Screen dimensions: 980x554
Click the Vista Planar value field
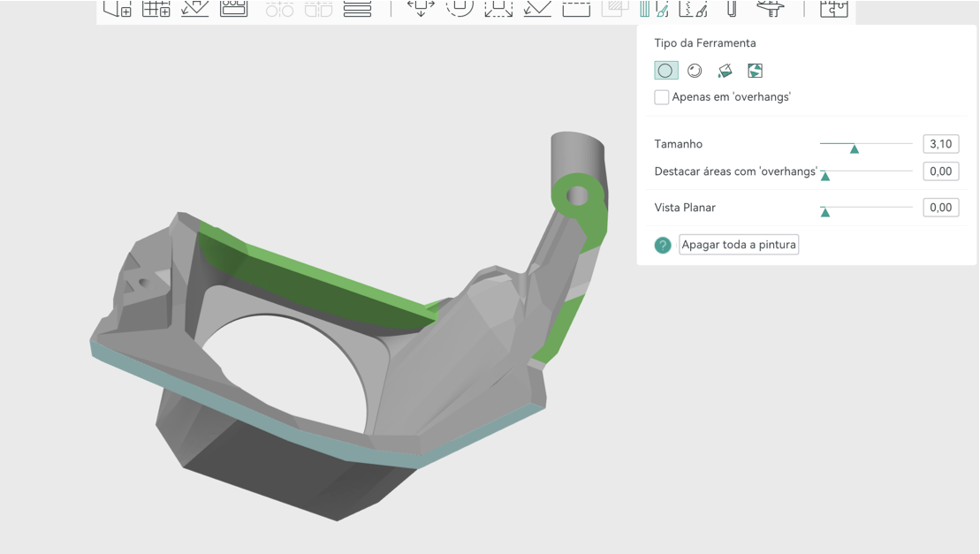940,208
